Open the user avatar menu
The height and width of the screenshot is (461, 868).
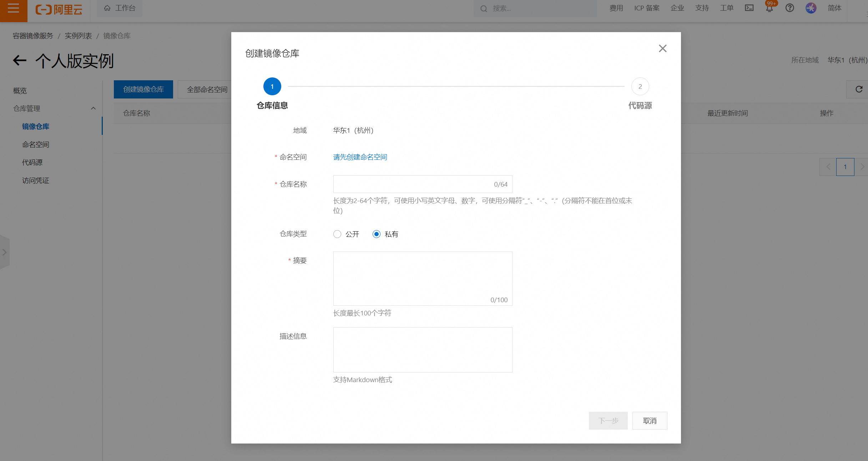click(x=811, y=8)
